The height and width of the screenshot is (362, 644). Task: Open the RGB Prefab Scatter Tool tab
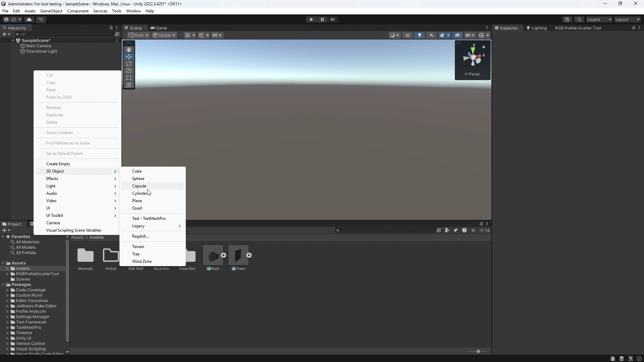pyautogui.click(x=578, y=28)
